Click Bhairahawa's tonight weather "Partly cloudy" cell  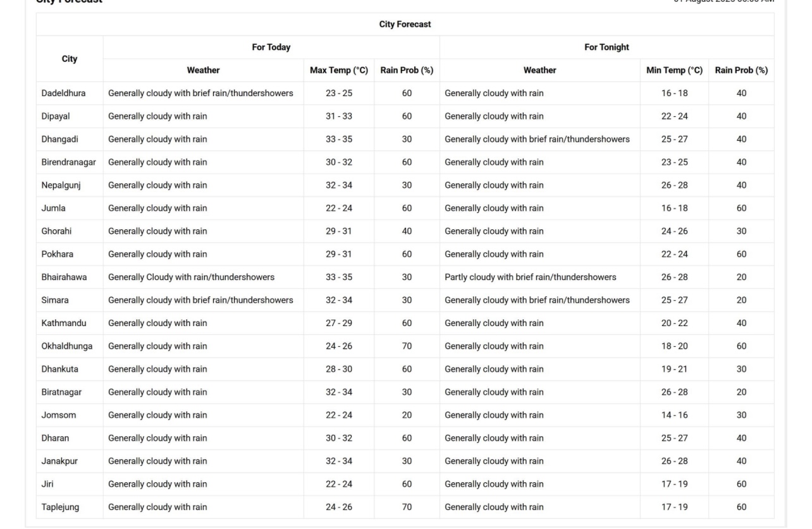[x=530, y=277]
